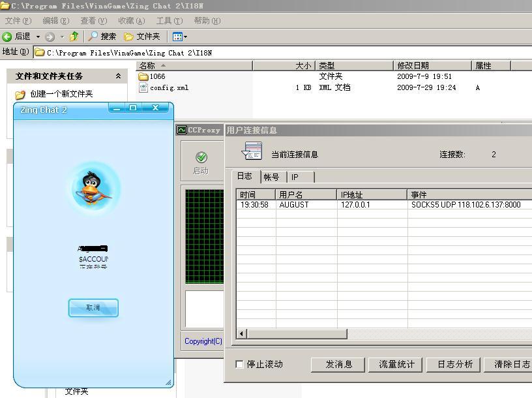Click the 日志分析 button
This screenshot has height=398, width=532.
(x=453, y=365)
